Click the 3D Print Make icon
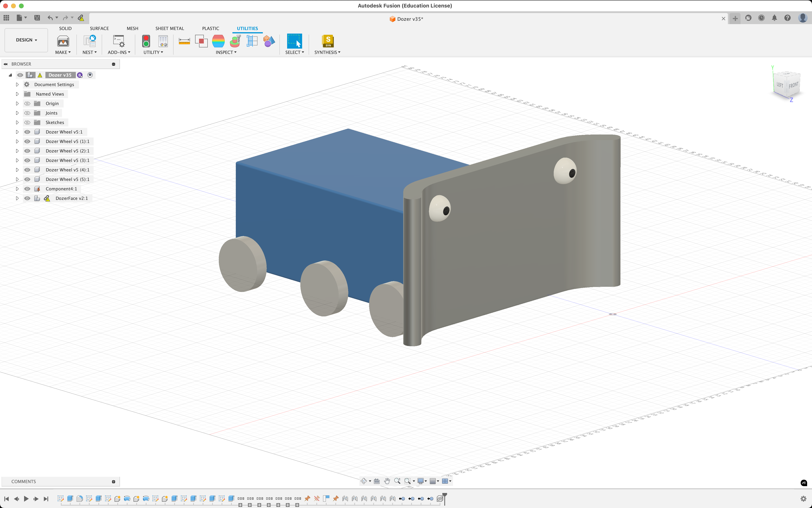 (x=63, y=41)
